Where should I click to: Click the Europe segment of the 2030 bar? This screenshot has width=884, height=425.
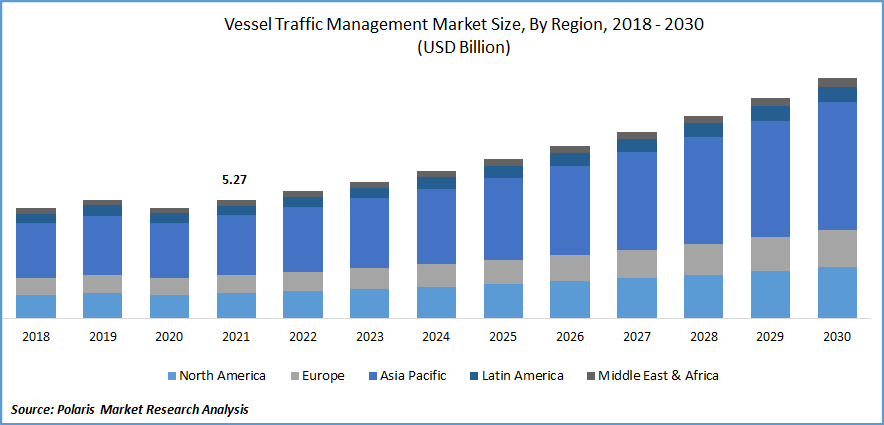(x=837, y=249)
